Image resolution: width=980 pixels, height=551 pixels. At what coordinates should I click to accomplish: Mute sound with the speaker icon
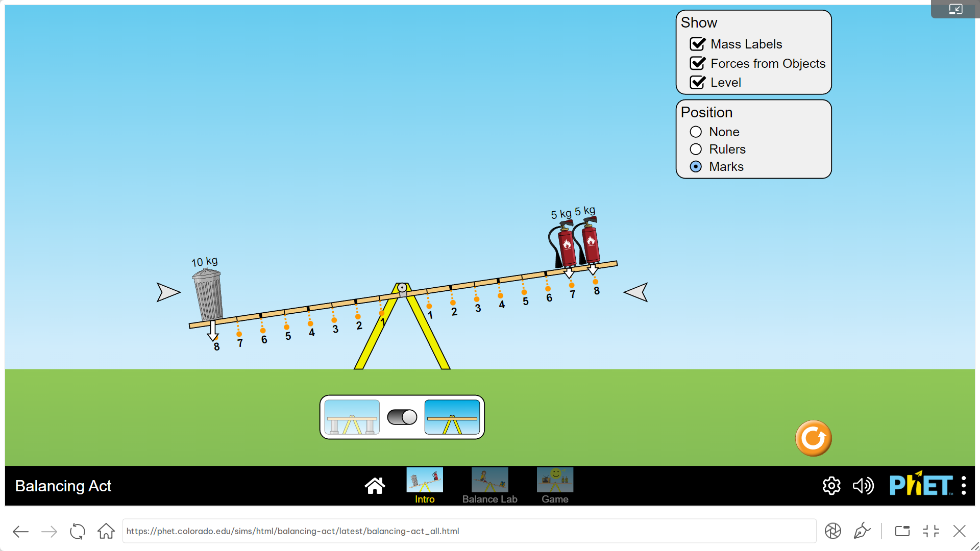pyautogui.click(x=863, y=486)
